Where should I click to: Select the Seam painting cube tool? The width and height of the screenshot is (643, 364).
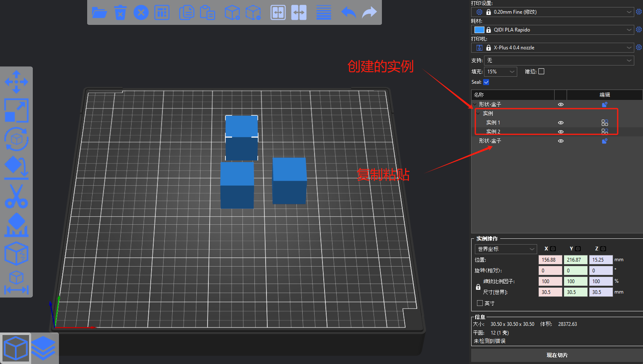point(16,253)
